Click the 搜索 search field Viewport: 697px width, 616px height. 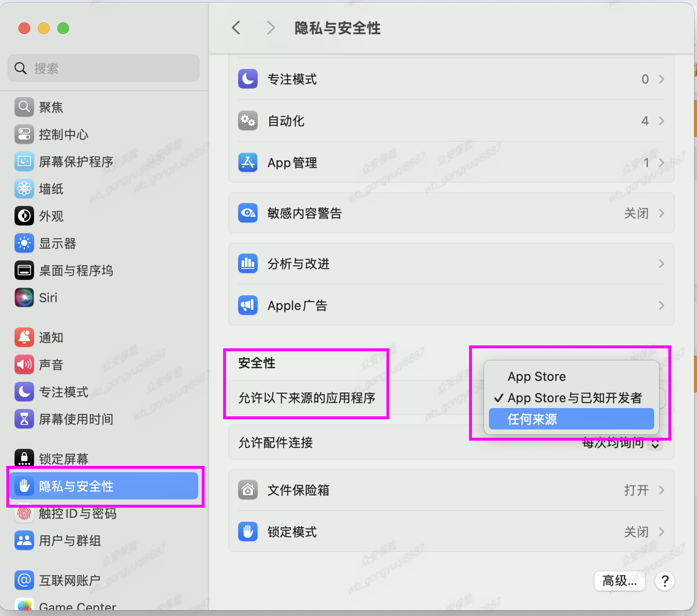[104, 68]
